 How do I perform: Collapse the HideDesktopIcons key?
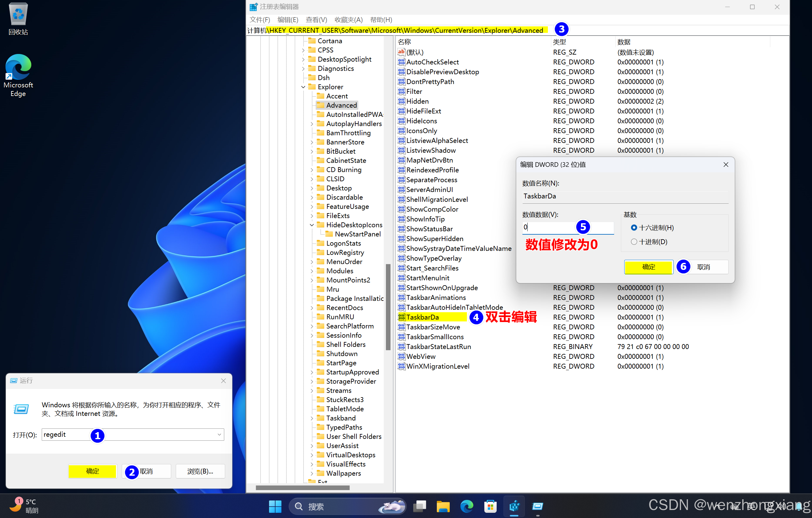pos(312,225)
